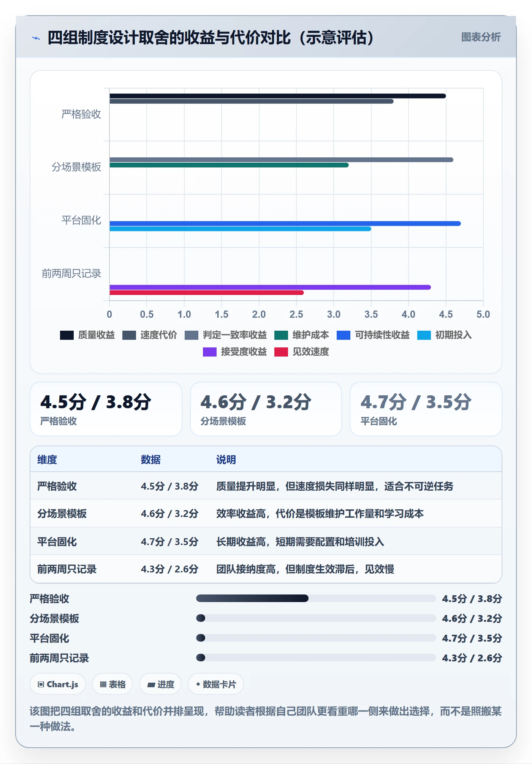Click the 分场景模板 progress bar
The width and height of the screenshot is (532, 764).
(316, 618)
